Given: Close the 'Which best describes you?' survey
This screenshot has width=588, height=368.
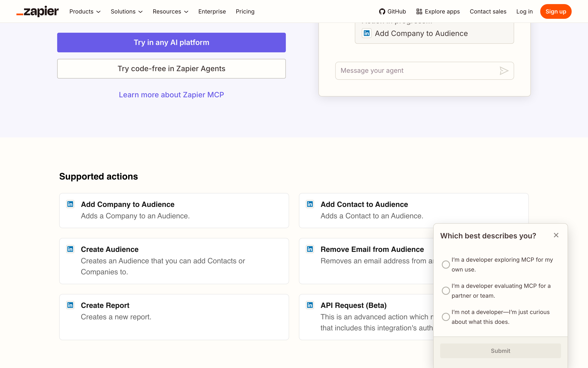Looking at the screenshot, I should tap(556, 235).
